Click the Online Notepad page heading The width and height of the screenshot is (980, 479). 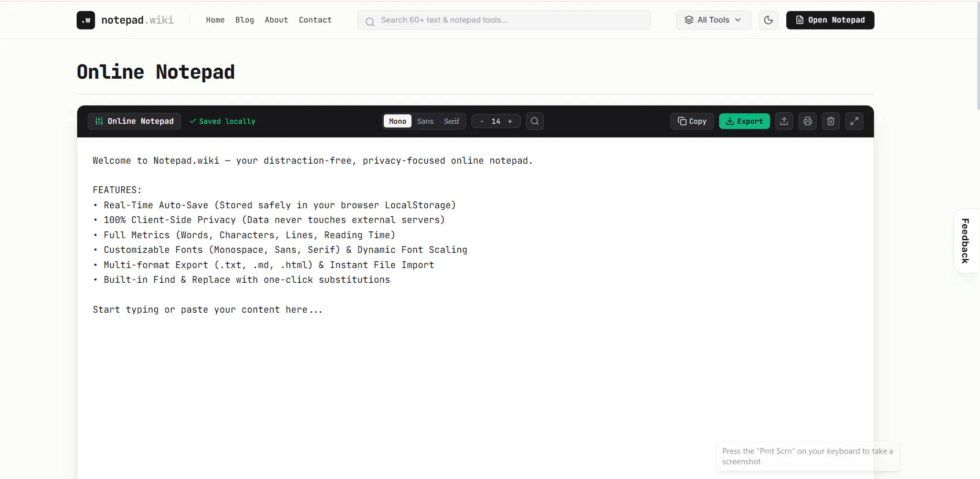(156, 72)
